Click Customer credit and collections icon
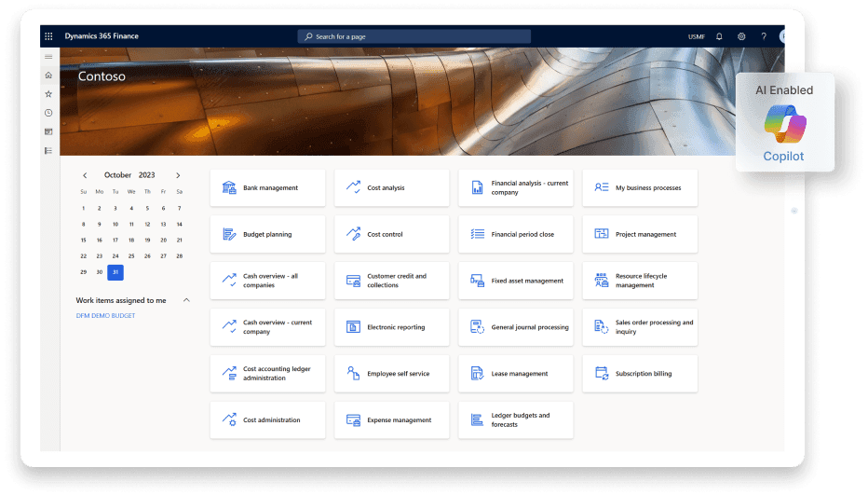Viewport: 868px width, 495px height. [x=353, y=281]
